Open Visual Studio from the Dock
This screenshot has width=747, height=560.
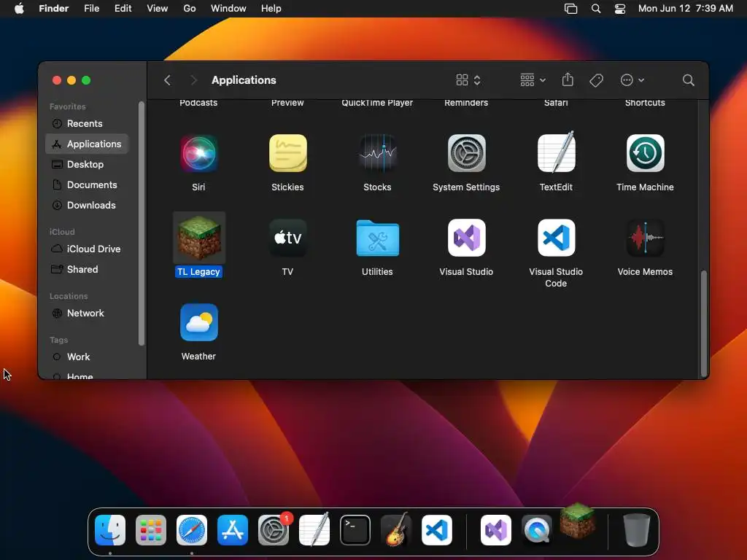coord(496,530)
